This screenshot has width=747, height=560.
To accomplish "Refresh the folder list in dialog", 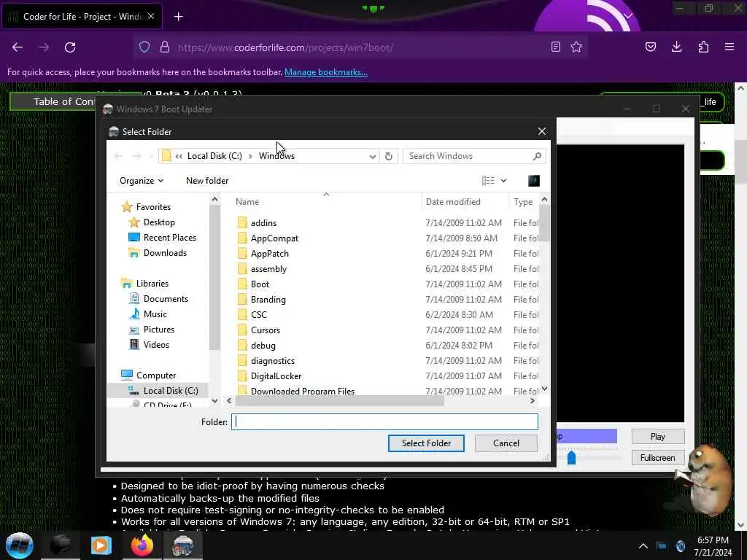I will 389,156.
